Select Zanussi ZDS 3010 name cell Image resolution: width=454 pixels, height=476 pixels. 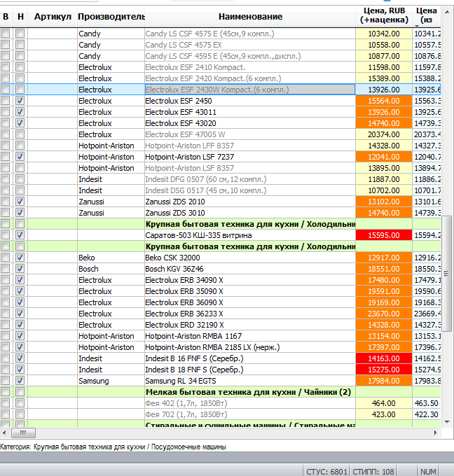point(250,213)
